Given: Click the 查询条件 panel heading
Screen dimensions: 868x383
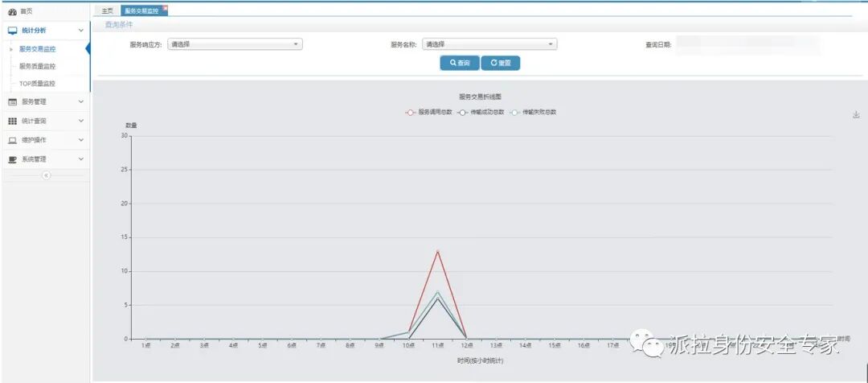Looking at the screenshot, I should 119,25.
